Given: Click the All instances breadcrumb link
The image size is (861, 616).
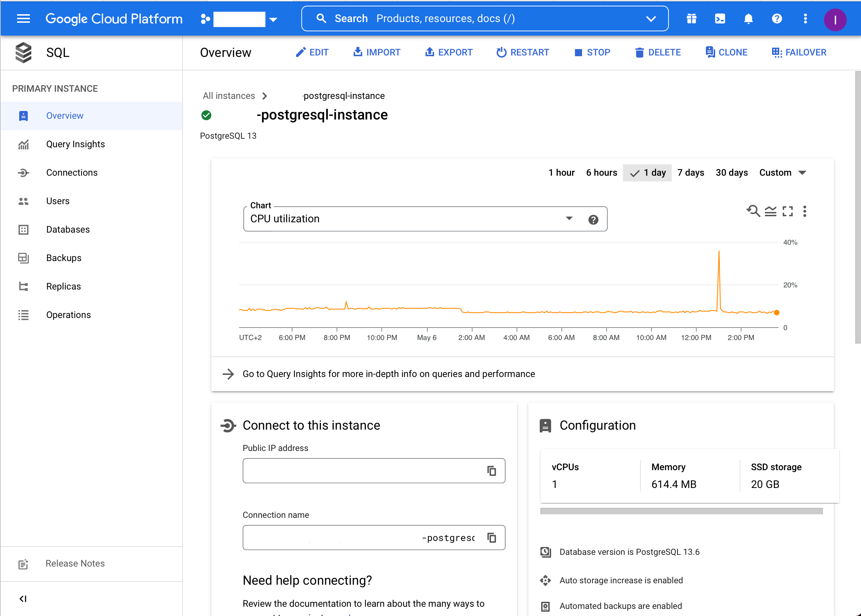Looking at the screenshot, I should click(x=229, y=96).
